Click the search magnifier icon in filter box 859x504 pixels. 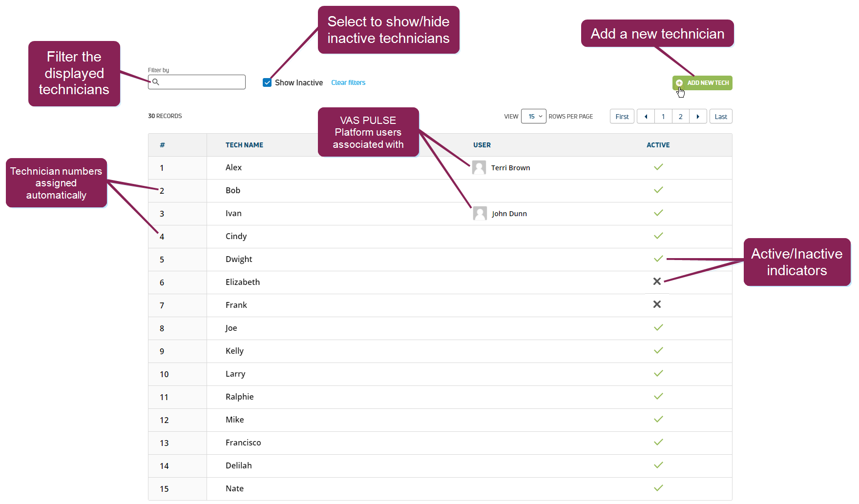pos(156,82)
